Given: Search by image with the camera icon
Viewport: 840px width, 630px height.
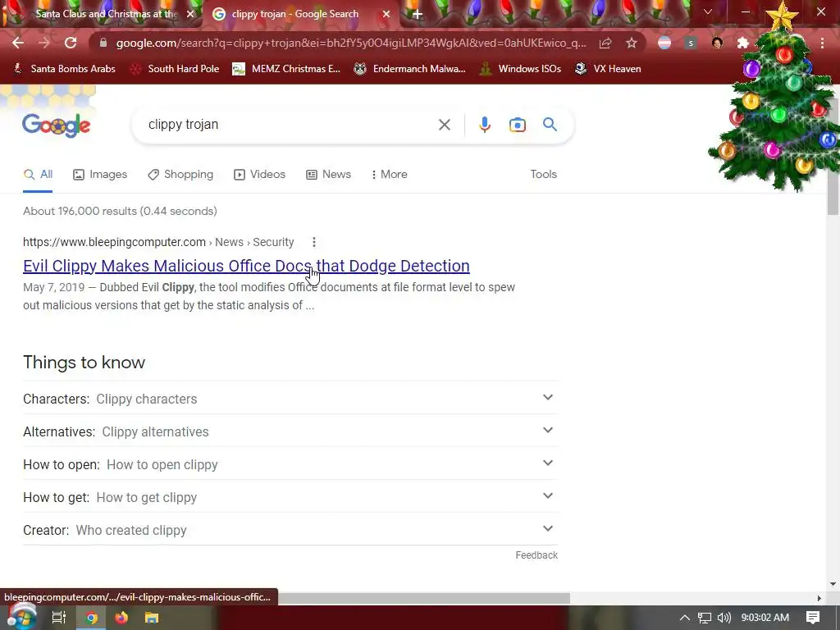Looking at the screenshot, I should 517,125.
